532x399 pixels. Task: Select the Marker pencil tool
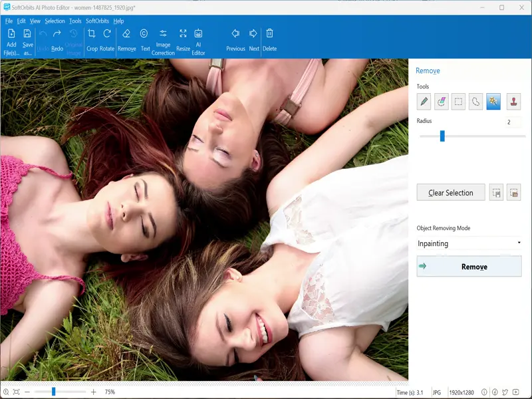point(424,102)
